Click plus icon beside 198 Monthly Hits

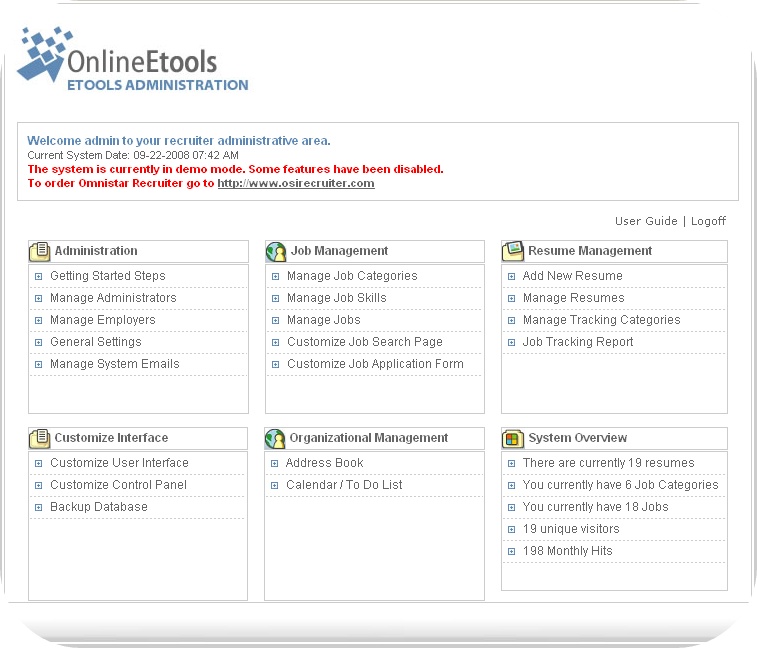pos(511,551)
